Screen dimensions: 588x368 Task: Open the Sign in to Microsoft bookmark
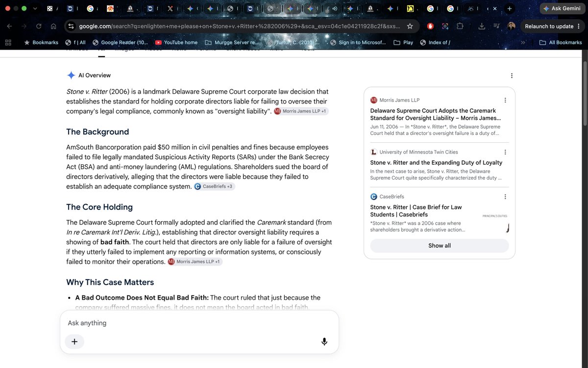(x=358, y=43)
